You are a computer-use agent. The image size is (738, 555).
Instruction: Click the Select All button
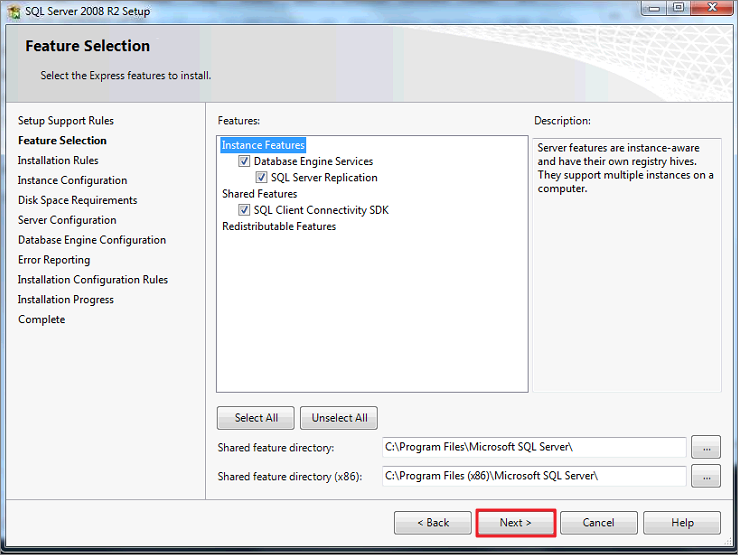tap(256, 418)
